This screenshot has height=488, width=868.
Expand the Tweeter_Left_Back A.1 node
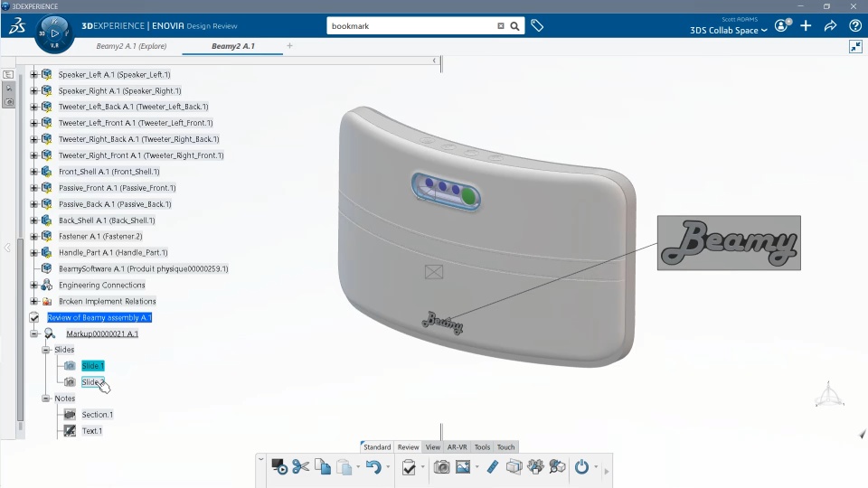pos(33,107)
